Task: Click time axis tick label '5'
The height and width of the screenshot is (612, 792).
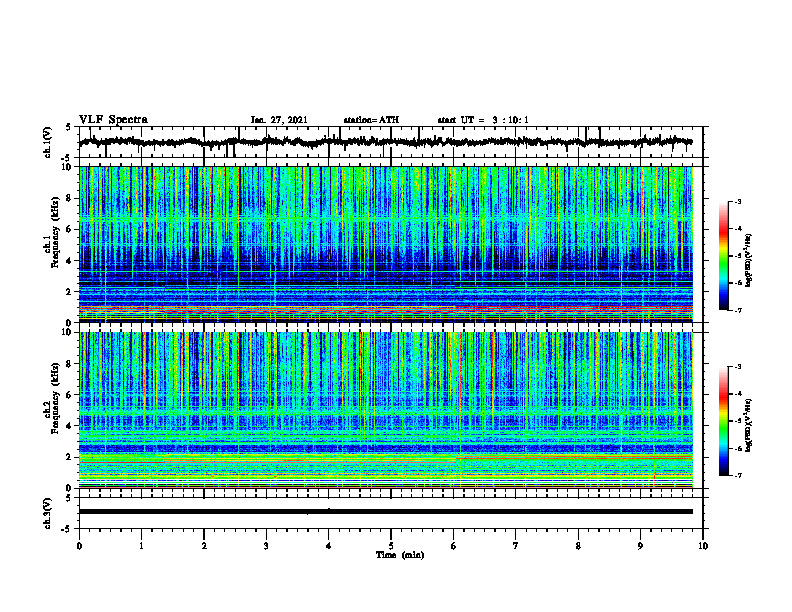Action: (x=391, y=546)
